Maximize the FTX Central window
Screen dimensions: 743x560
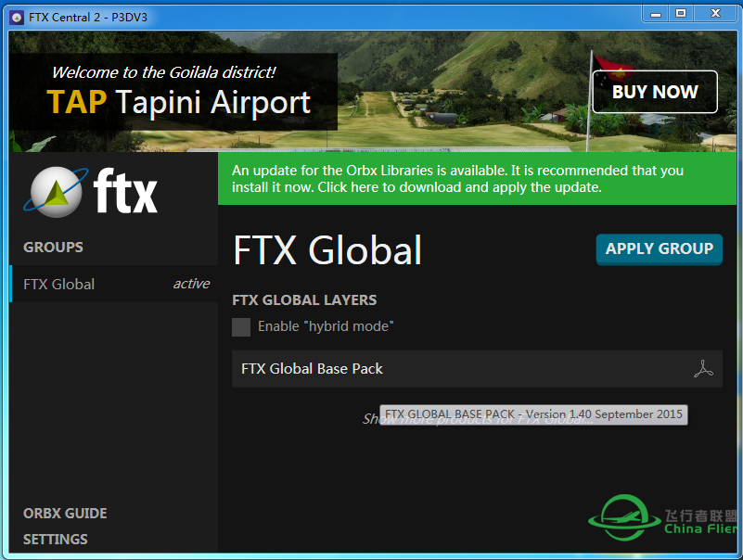681,14
